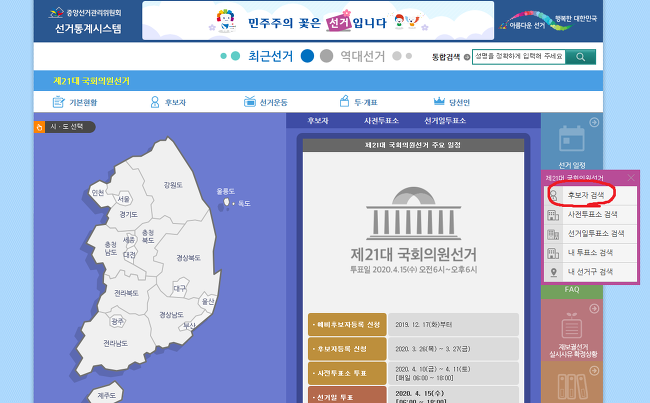Viewport: 650px width, 403px height.
Task: Switch to the 선거일투표소 tab
Action: pyautogui.click(x=445, y=121)
